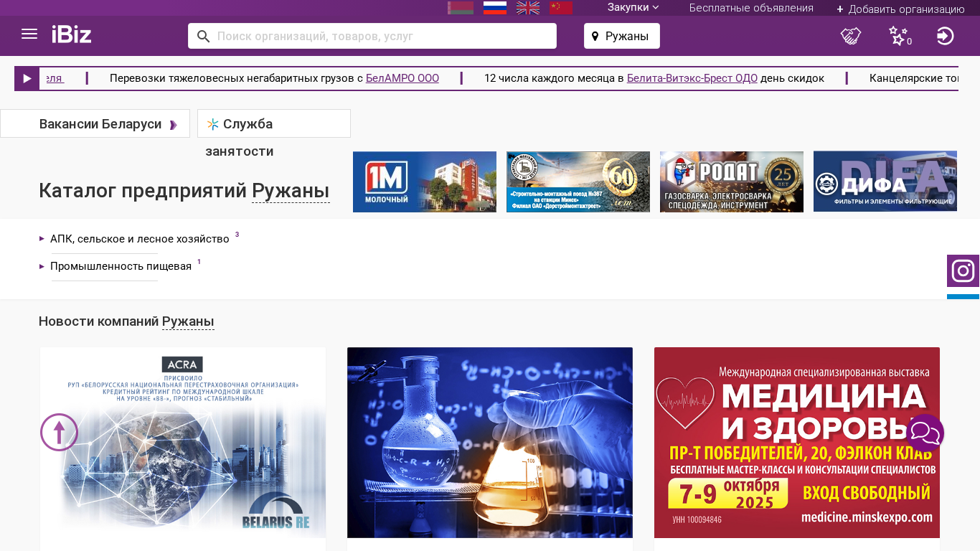Click the scroll-to-top arrow circle
This screenshot has width=980, height=551.
[x=59, y=433]
